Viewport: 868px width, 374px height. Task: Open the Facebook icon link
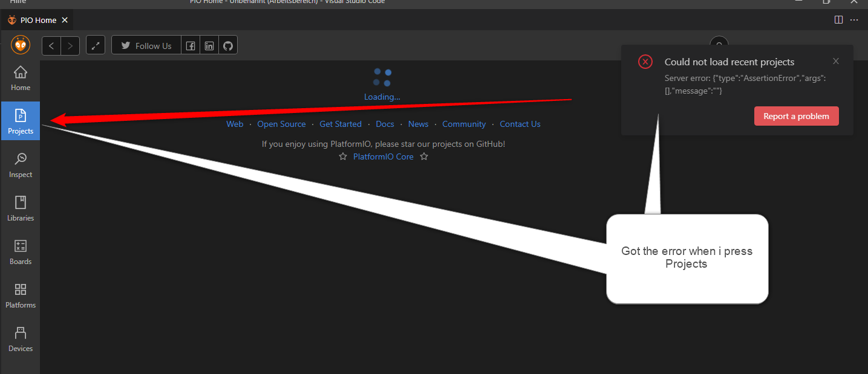(191, 45)
